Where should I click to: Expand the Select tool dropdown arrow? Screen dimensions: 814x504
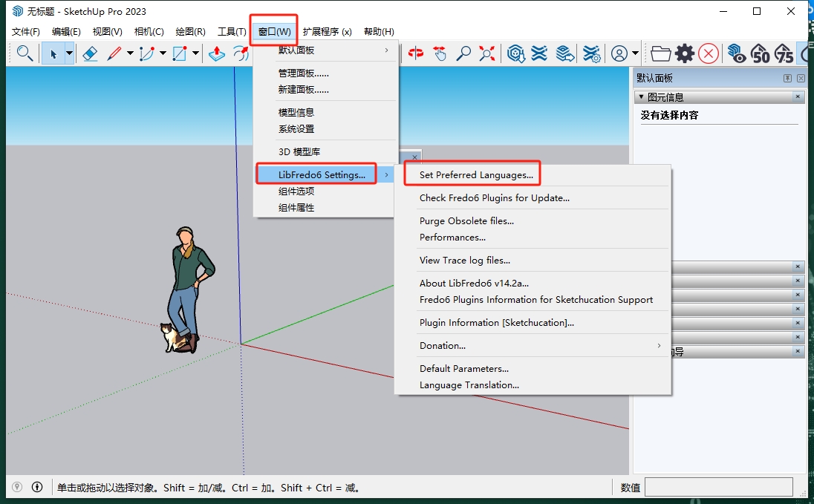tap(68, 53)
